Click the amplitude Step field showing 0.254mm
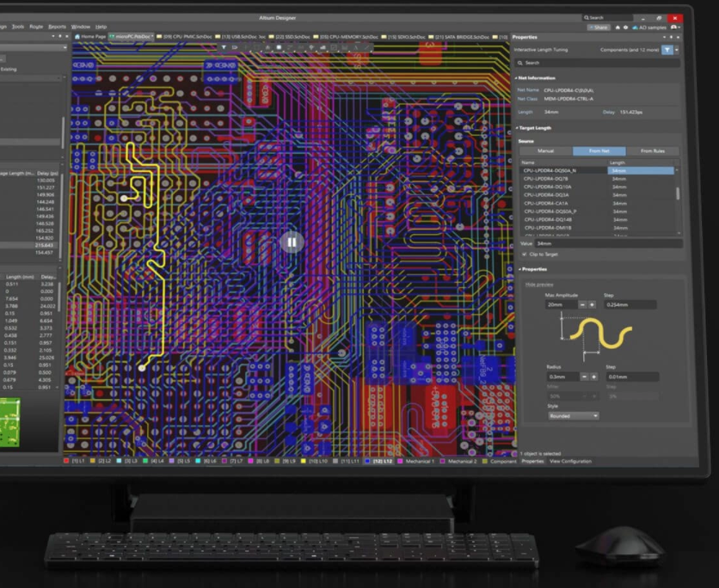Viewport: 719px width, 588px height. pyautogui.click(x=630, y=305)
